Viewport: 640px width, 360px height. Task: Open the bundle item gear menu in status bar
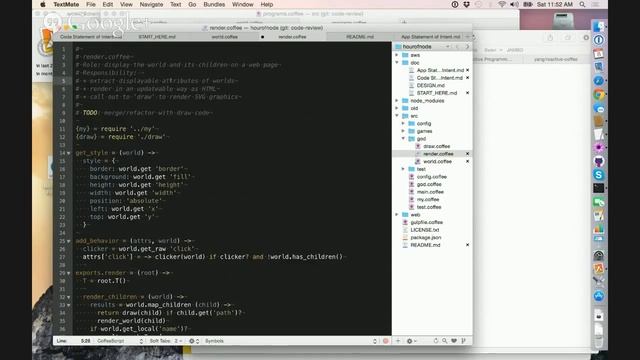194,341
